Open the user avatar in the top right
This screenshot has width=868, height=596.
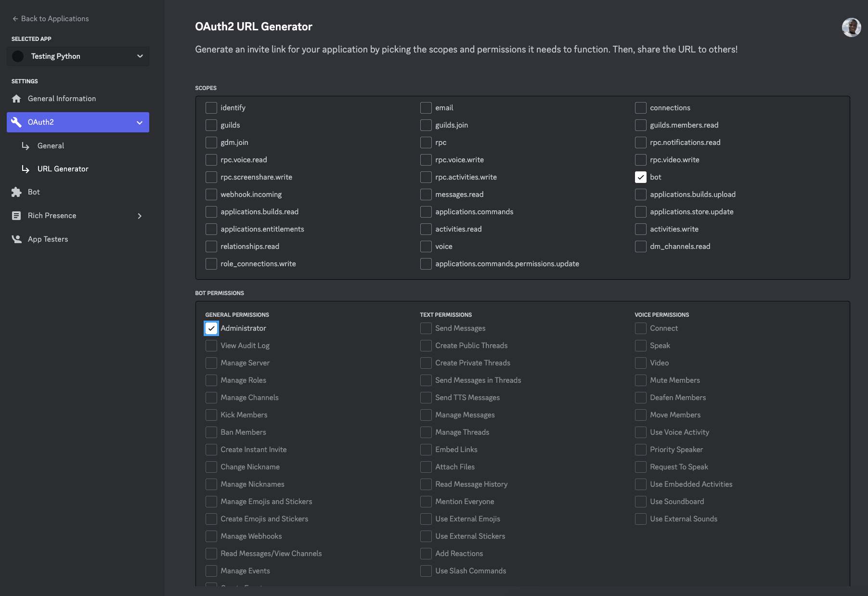click(x=851, y=27)
